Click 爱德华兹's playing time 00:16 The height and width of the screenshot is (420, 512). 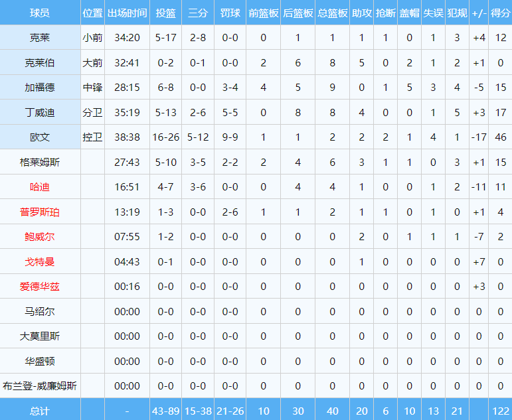pos(127,287)
